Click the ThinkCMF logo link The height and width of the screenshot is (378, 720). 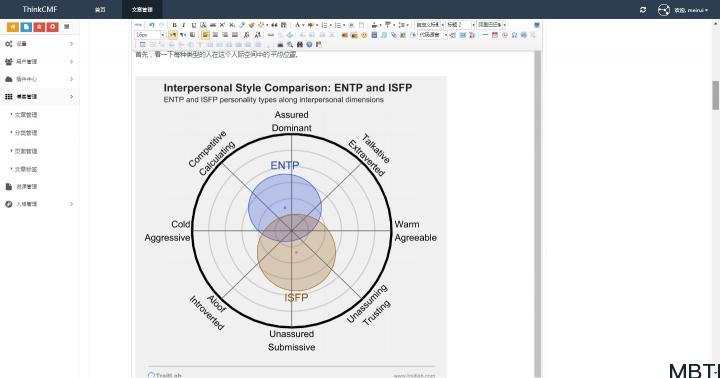pyautogui.click(x=39, y=9)
